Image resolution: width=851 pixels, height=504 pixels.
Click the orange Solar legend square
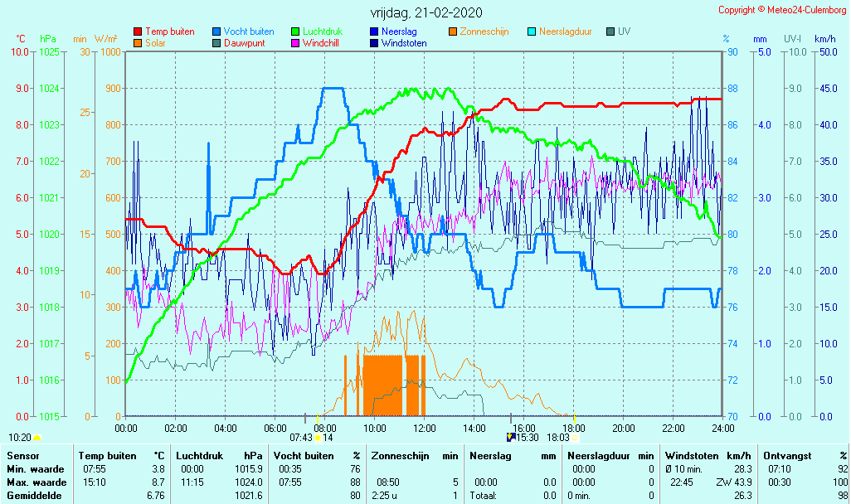[x=138, y=43]
